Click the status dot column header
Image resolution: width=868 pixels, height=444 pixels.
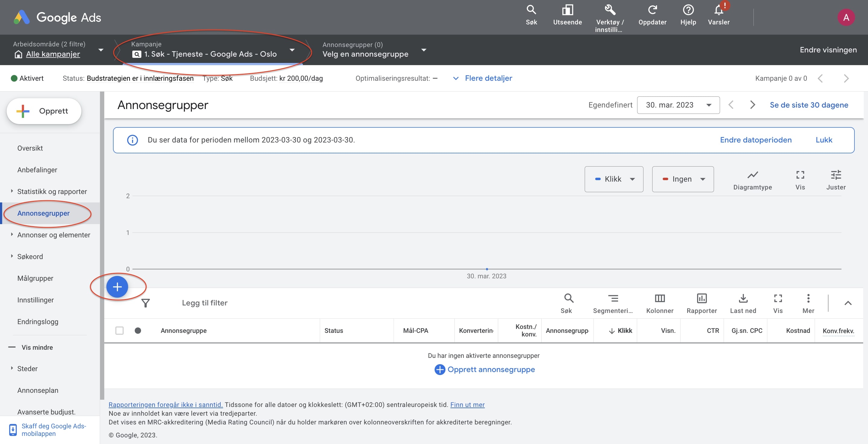138,330
